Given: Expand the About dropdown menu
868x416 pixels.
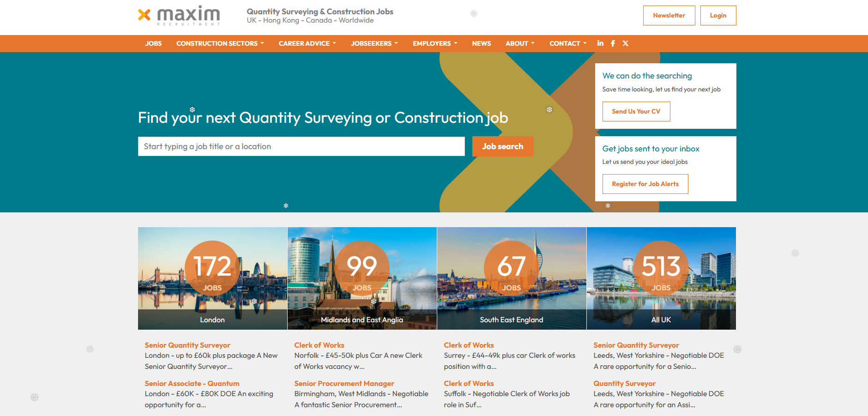Looking at the screenshot, I should pyautogui.click(x=520, y=43).
